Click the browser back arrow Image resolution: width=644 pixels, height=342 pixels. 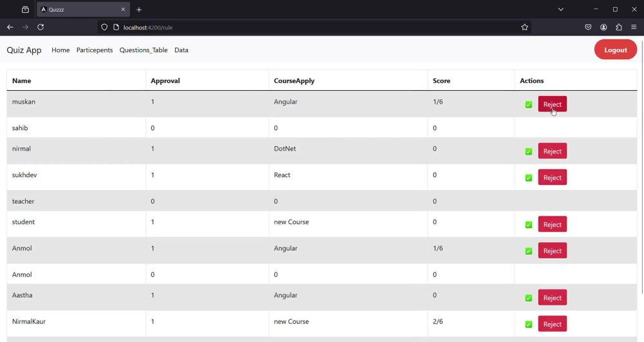[x=10, y=27]
